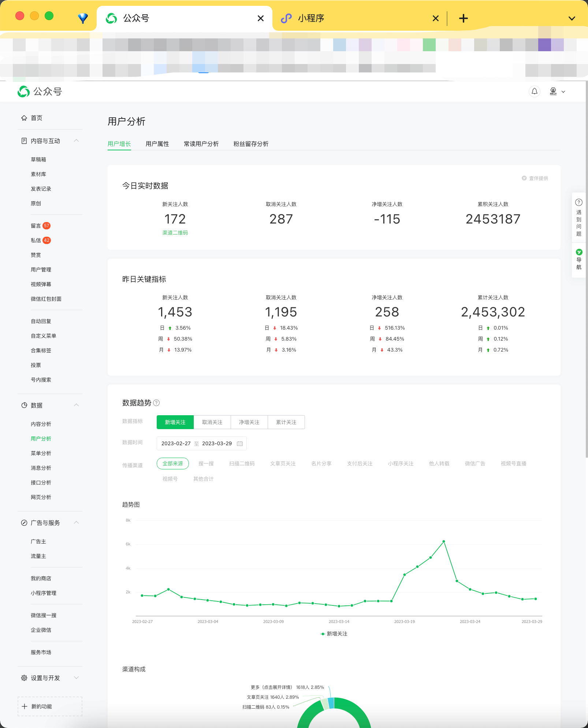The image size is (588, 728).
Task: Click the green 导航 icon
Action: 579,252
